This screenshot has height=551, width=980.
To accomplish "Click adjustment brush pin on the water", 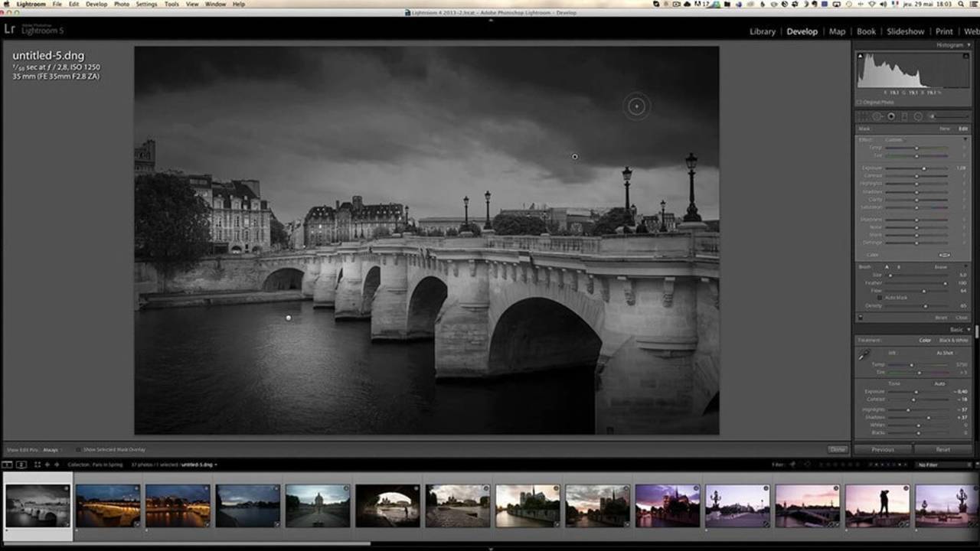I will 289,318.
